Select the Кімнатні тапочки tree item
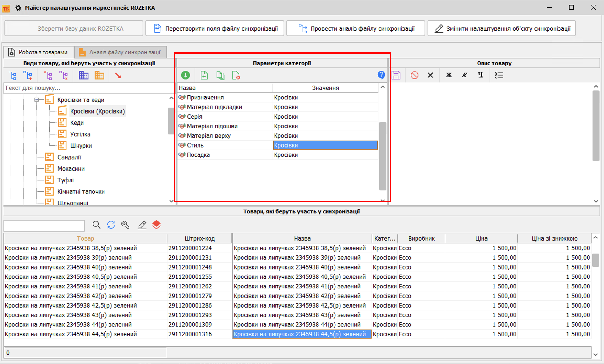This screenshot has width=604, height=364. coord(81,192)
